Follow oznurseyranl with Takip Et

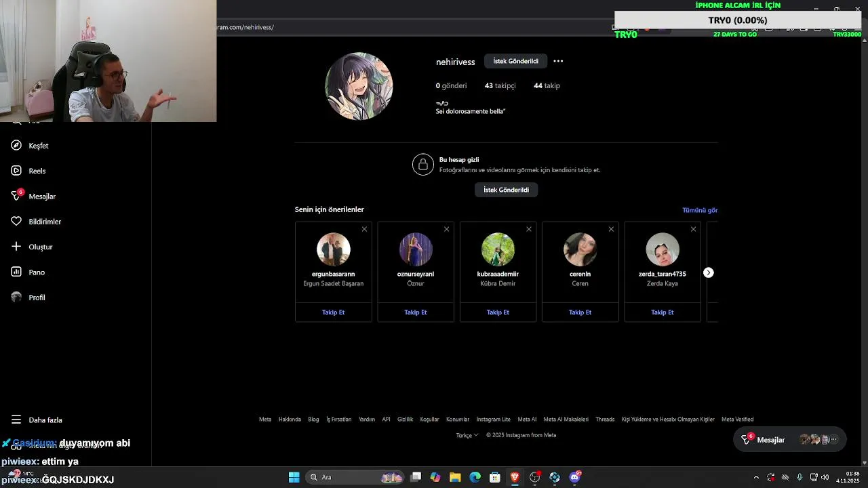pos(416,312)
